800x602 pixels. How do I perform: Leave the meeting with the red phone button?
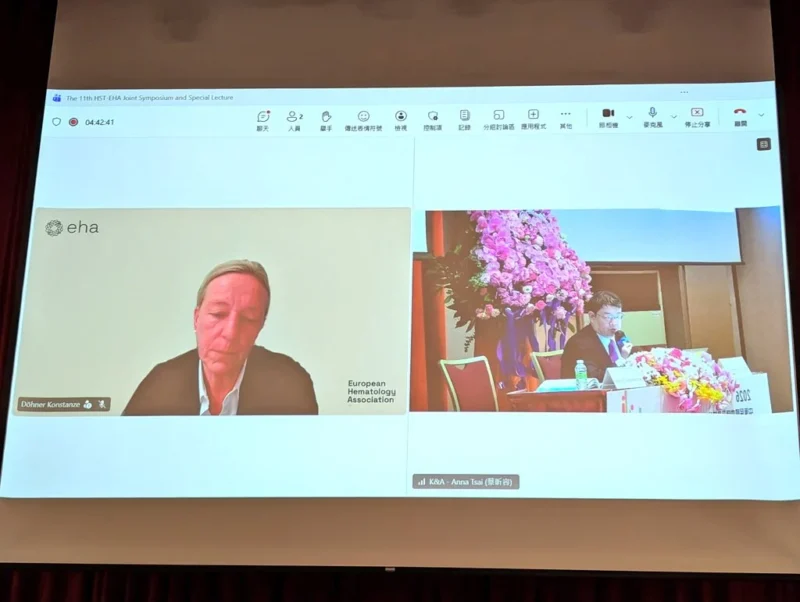(x=740, y=115)
